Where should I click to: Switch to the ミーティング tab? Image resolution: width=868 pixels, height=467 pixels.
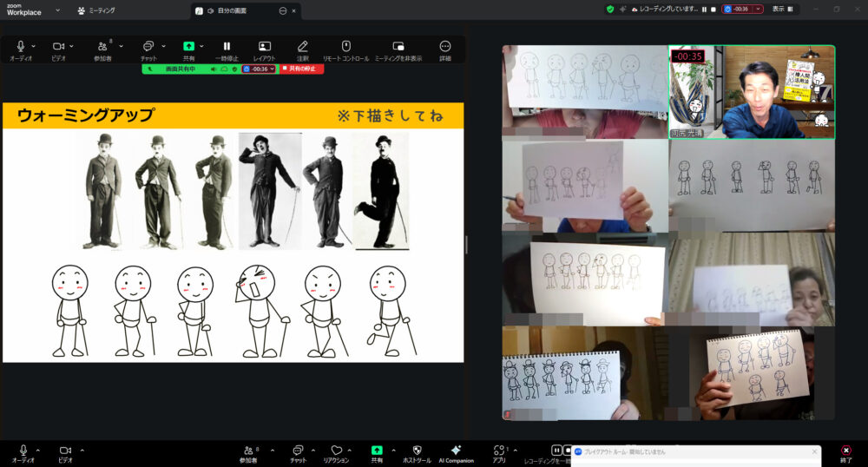coord(97,10)
